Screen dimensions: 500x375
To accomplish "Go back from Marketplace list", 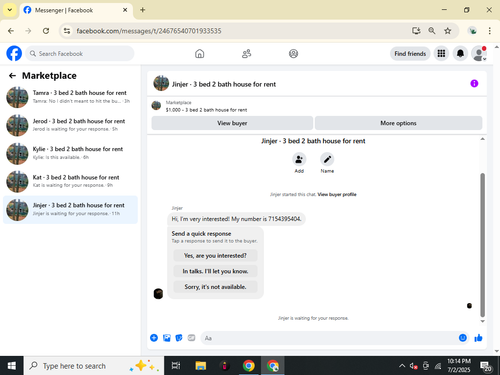I will (12, 76).
